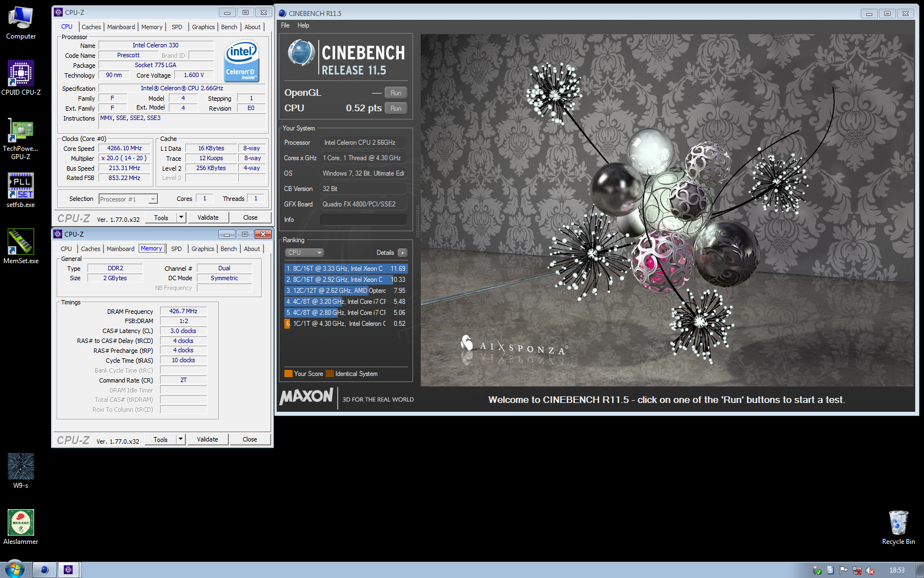Switch to SPD tab in lower CPU-Z

176,249
